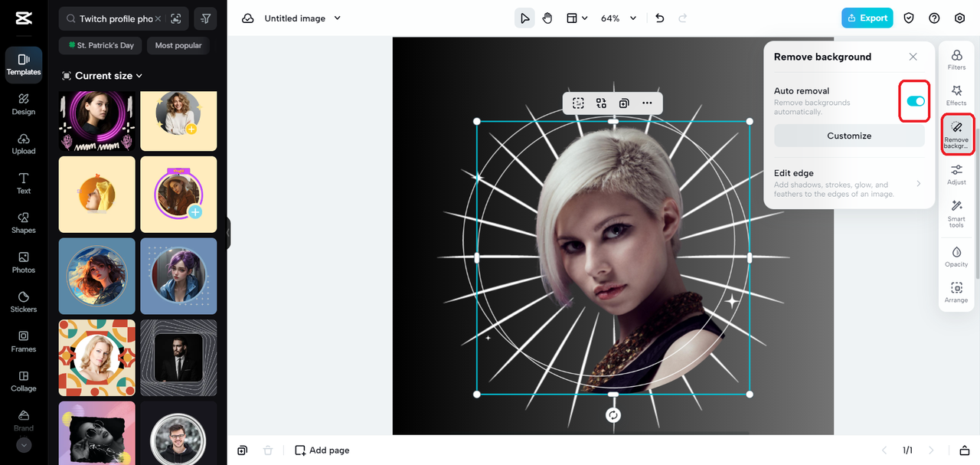Open the Remove background tool

[956, 134]
